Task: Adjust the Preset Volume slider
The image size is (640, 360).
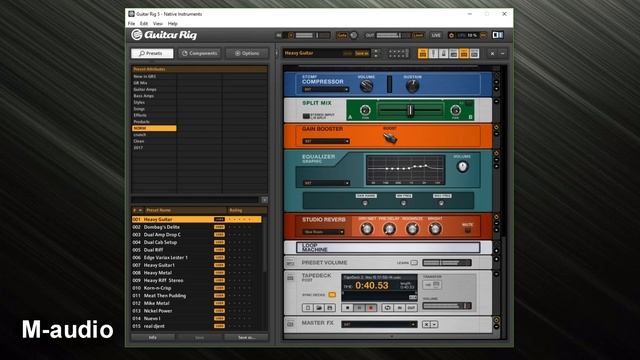Action: click(447, 263)
